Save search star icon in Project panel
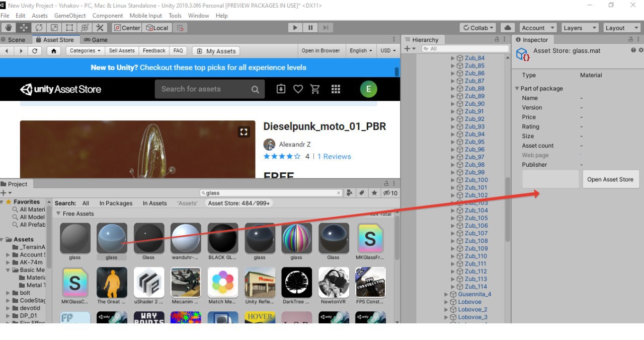Image resolution: width=644 pixels, height=340 pixels. pos(374,193)
